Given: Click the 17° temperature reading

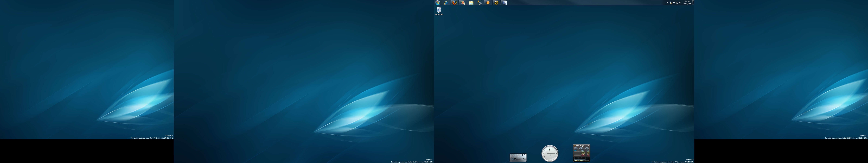Looking at the screenshot, I should click(524, 155).
